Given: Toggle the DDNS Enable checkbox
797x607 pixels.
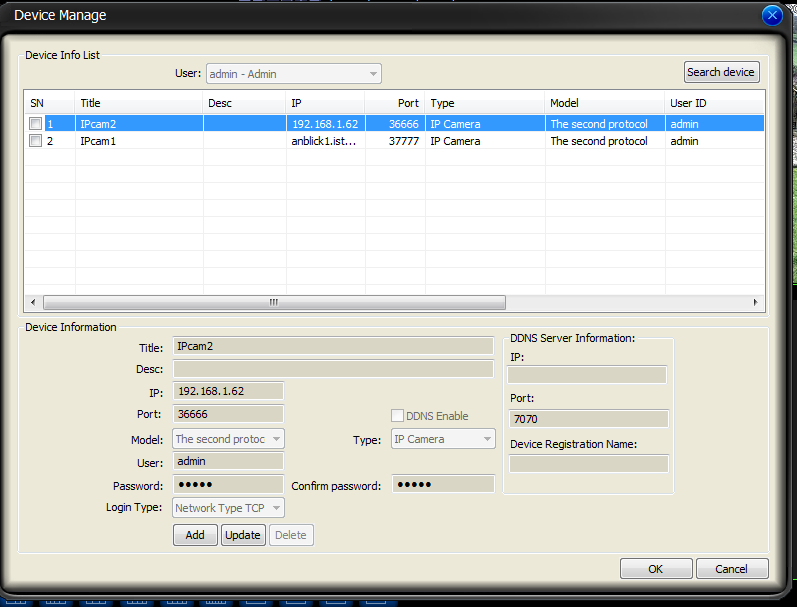Looking at the screenshot, I should (397, 415).
